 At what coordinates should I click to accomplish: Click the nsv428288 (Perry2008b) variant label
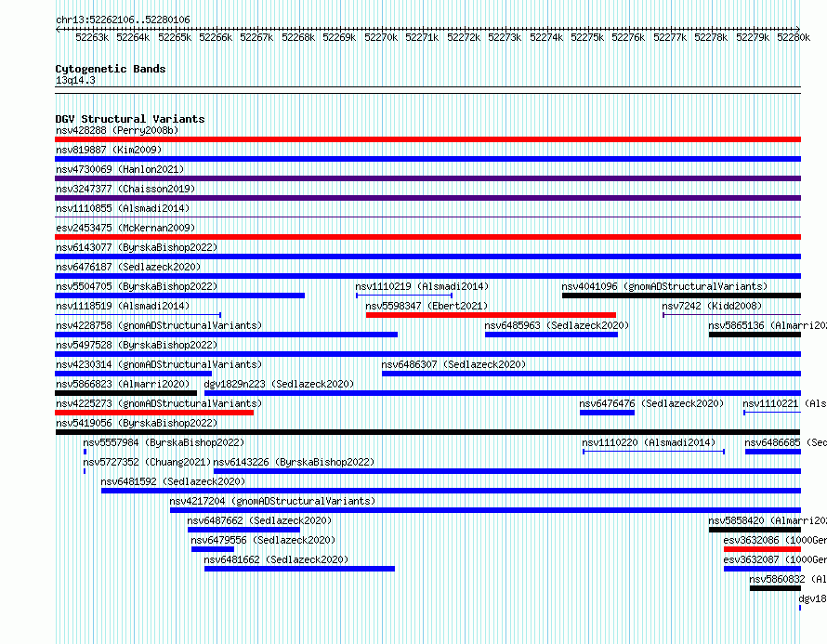[x=117, y=130]
